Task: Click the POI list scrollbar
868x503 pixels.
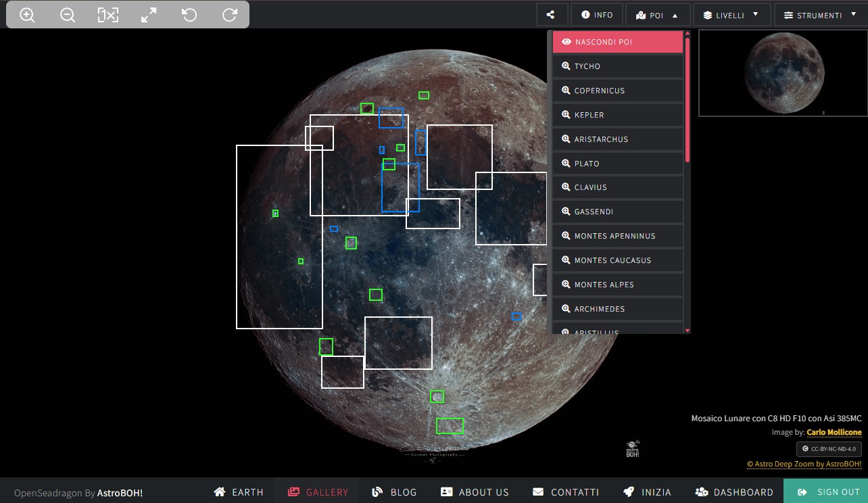Action: click(x=688, y=101)
